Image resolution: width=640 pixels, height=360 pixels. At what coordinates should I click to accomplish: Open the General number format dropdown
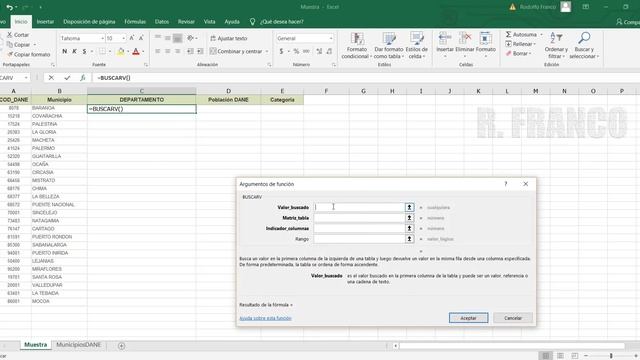(x=331, y=38)
